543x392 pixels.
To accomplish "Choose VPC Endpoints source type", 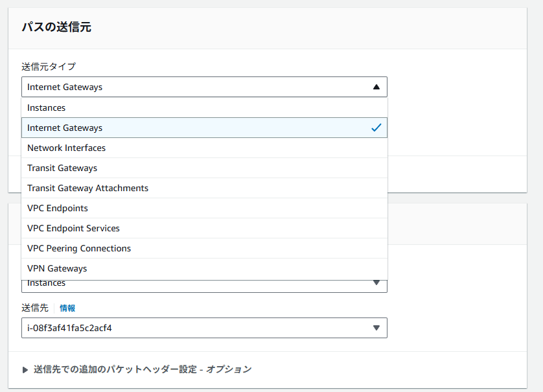I will pyautogui.click(x=204, y=208).
